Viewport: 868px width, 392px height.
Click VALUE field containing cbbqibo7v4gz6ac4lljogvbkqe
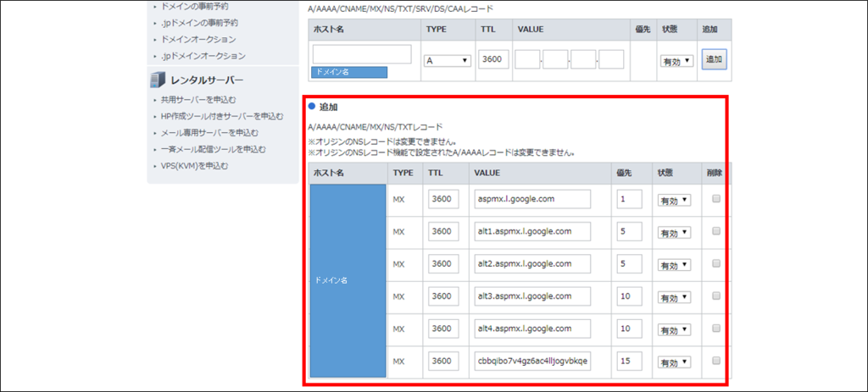pos(532,361)
